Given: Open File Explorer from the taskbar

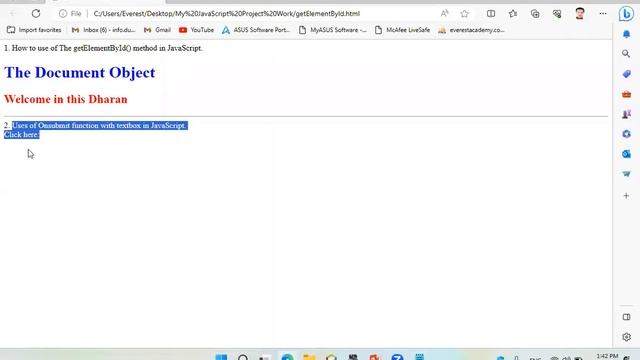Looking at the screenshot, I should coord(309,357).
